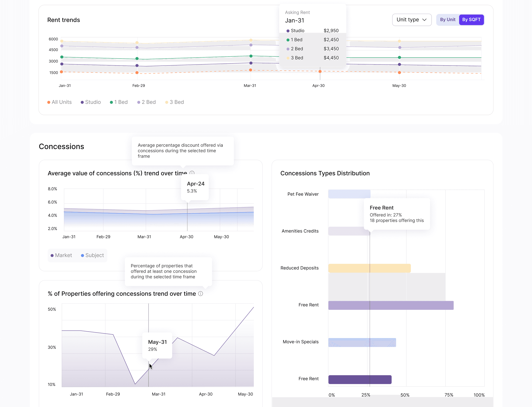Toggle 3 Bed in the chart legend

[x=175, y=102]
